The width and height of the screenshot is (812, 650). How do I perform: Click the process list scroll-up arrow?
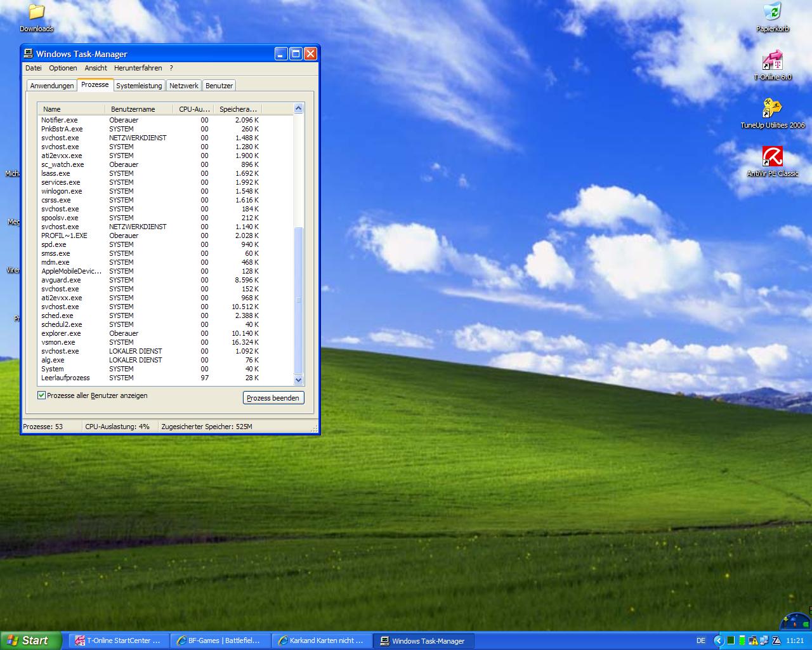point(298,109)
